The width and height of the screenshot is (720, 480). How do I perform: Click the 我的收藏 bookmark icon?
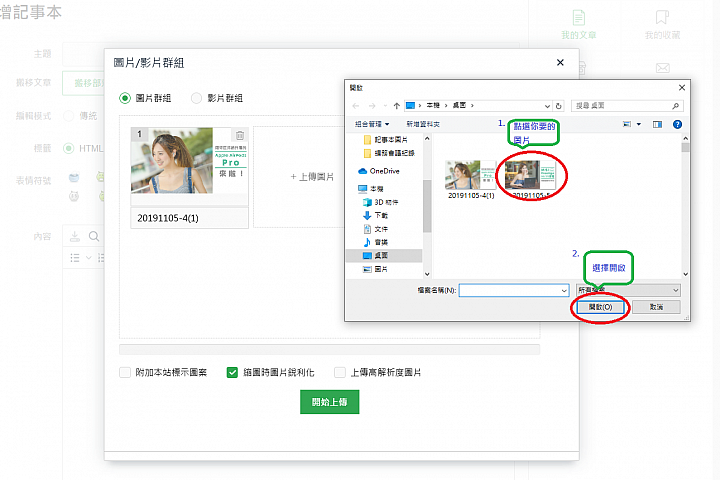(662, 18)
